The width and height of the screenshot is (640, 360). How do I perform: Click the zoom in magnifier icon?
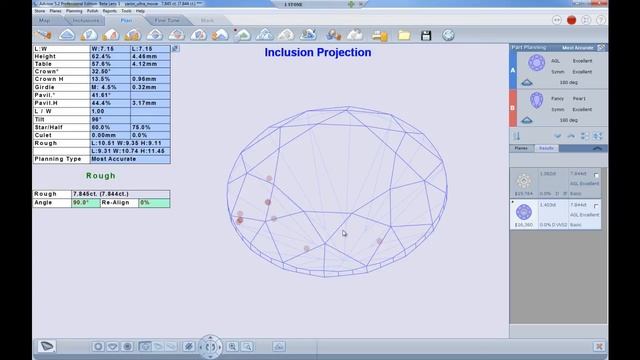pos(232,347)
